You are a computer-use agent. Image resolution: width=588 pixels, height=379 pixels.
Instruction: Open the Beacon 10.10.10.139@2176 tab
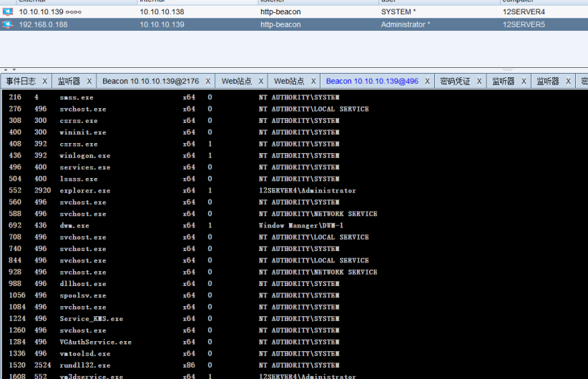click(x=150, y=82)
